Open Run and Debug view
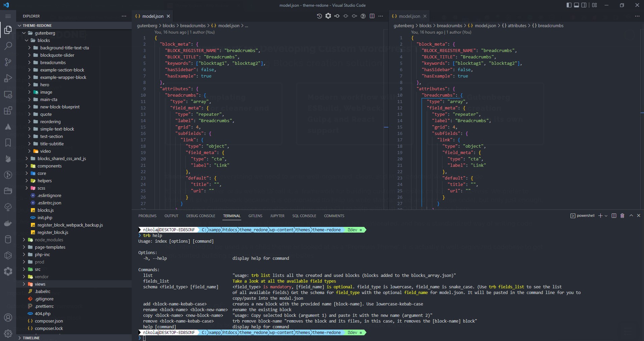 coord(8,78)
